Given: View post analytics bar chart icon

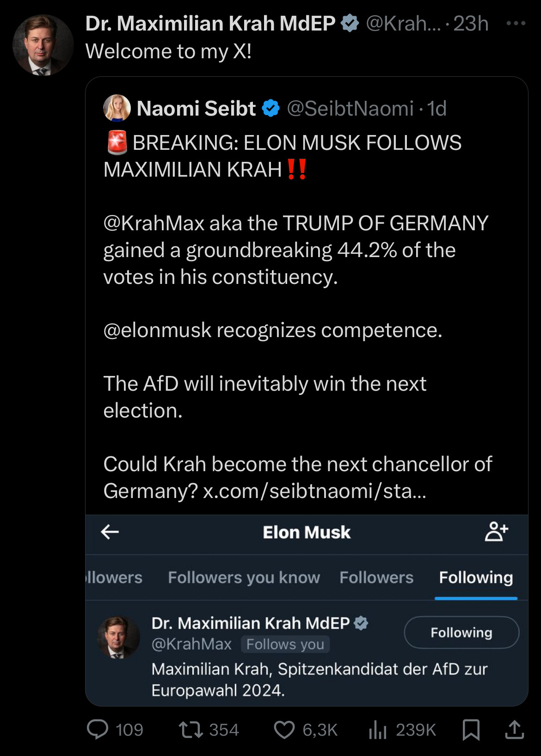Looking at the screenshot, I should (x=377, y=730).
